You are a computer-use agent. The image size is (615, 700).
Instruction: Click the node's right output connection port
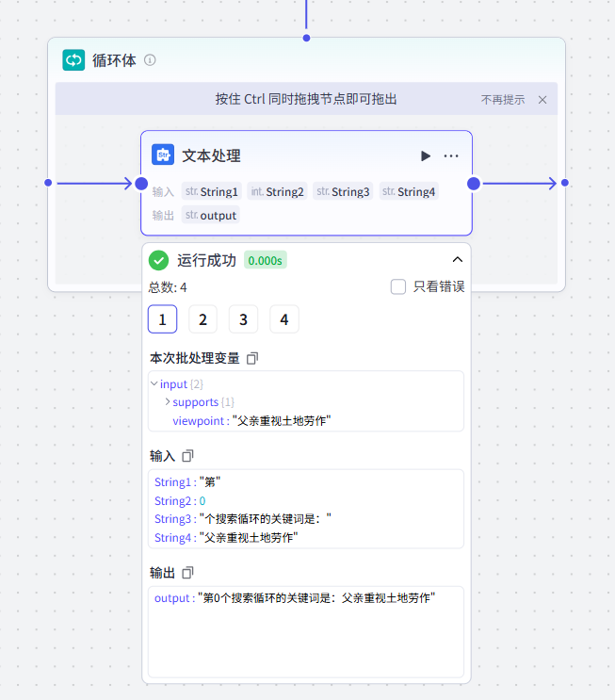click(x=474, y=183)
